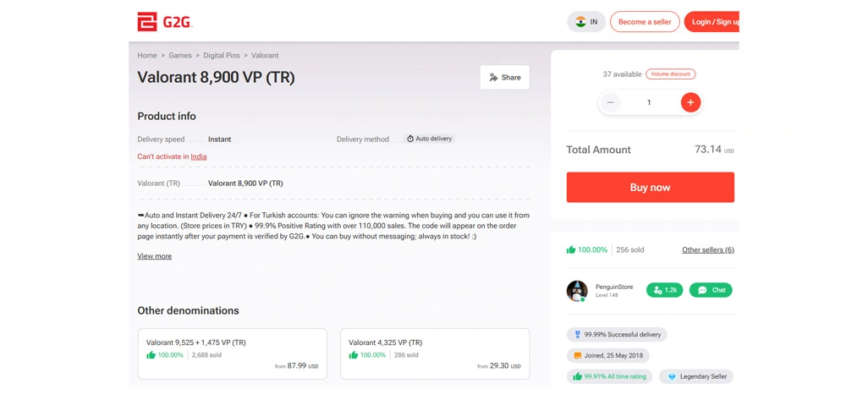The height and width of the screenshot is (394, 868).
Task: Open Valorant breadcrumb link
Action: coord(265,56)
